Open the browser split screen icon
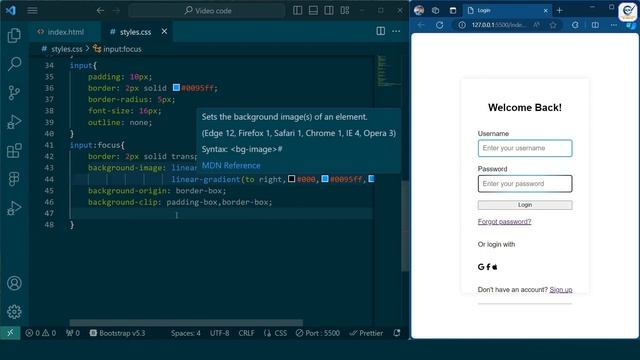640x360 pixels. 596,25
